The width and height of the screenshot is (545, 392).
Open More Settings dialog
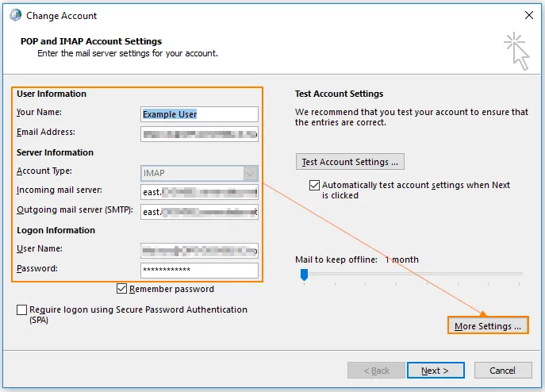click(x=488, y=326)
